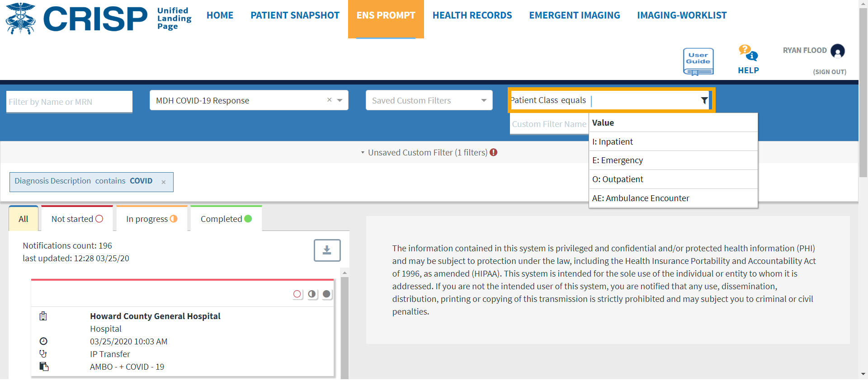Click the notification list scroll up arrow
Viewport: 868px width, 381px height.
coord(344,273)
